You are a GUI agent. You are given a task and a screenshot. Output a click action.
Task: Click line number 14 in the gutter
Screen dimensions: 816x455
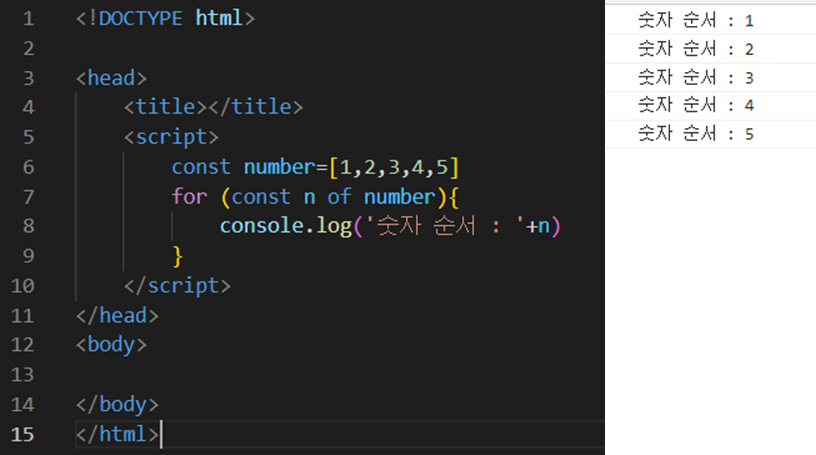point(23,405)
